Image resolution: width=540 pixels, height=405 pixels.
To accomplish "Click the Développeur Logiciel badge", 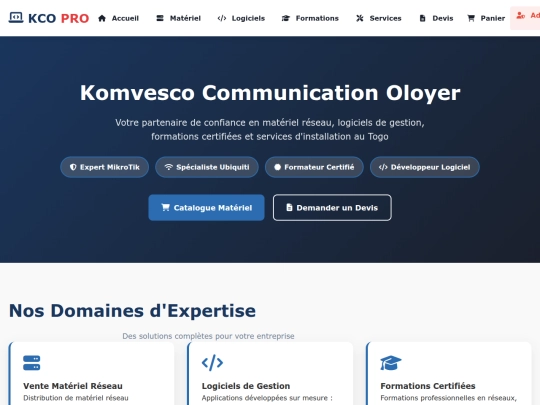I will point(424,167).
